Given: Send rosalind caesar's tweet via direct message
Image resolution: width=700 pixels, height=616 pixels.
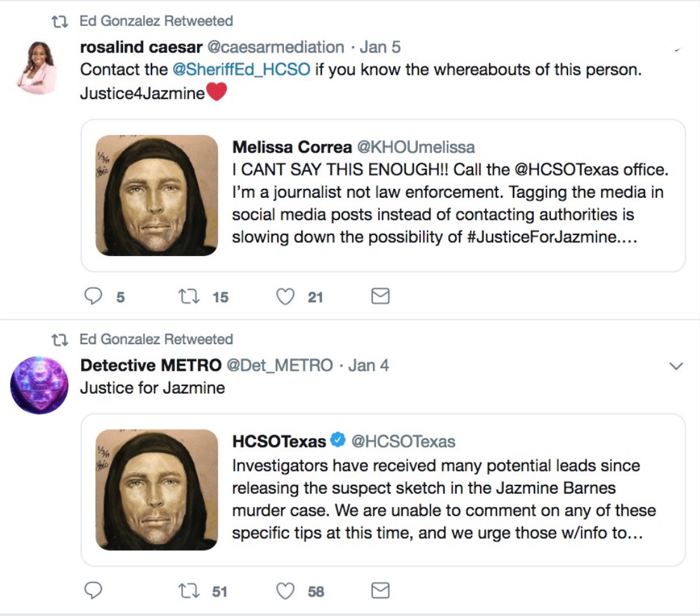Looking at the screenshot, I should pyautogui.click(x=380, y=297).
